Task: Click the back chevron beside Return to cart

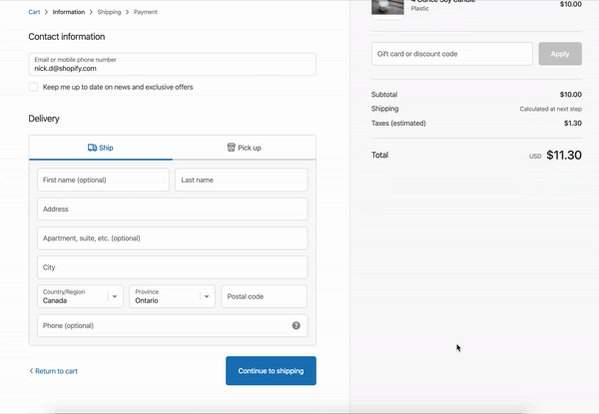Action: [x=31, y=371]
